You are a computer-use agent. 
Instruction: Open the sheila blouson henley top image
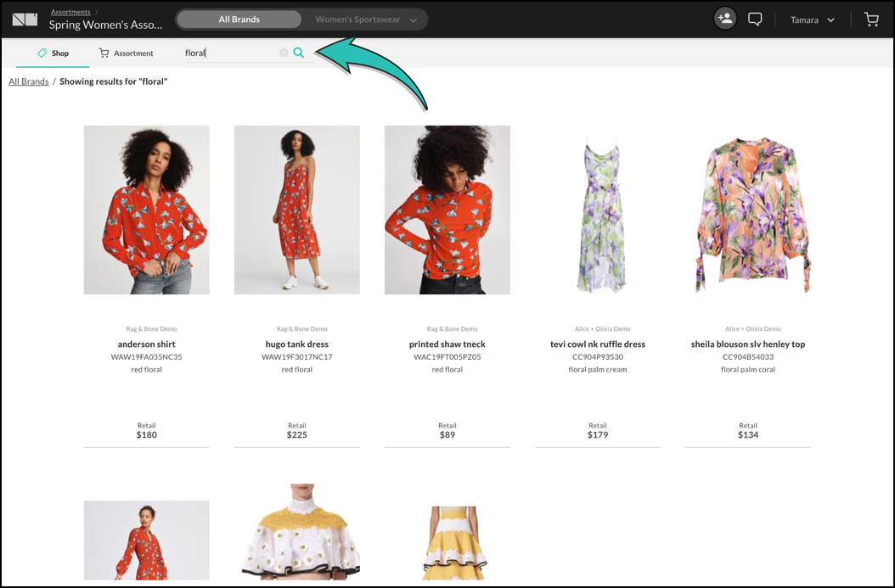[751, 214]
